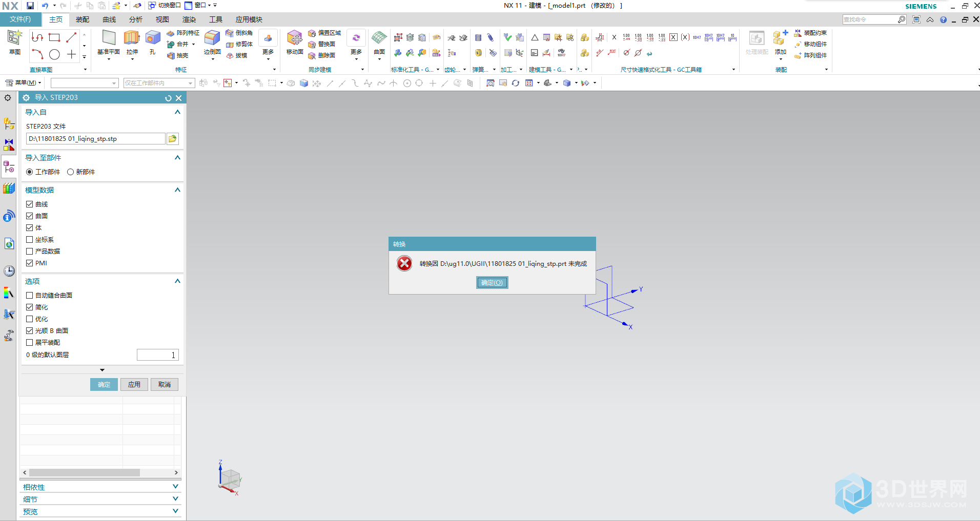980x521 pixels.
Task: Select the Datum Plane (基准平面) icon
Action: 109,38
